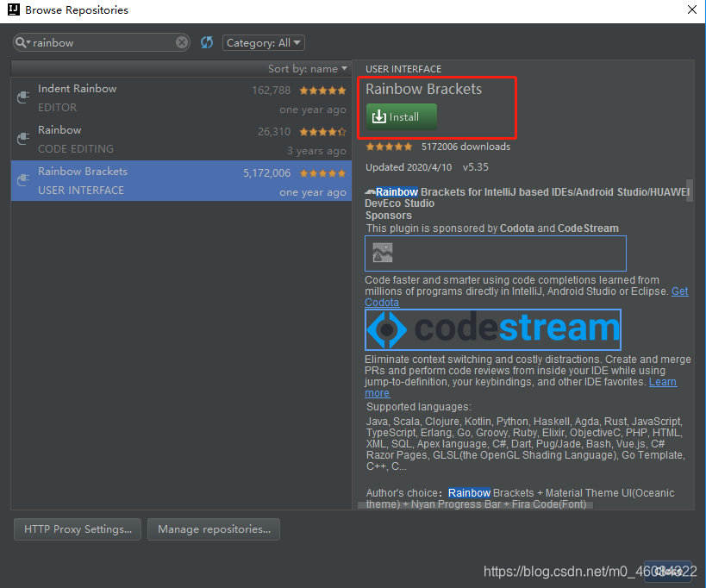This screenshot has width=706, height=588.
Task: Open the Sort by: name dropdown
Action: pos(308,69)
